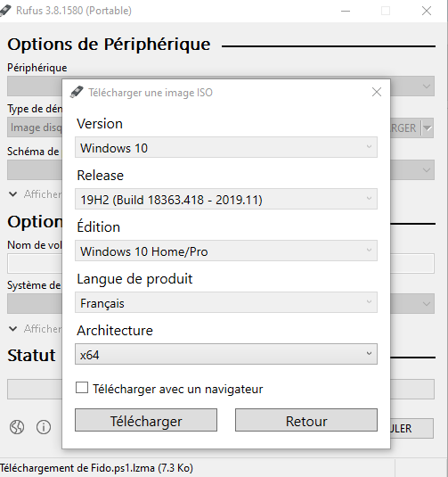Click the Rufus USB icon in dialog title
Viewport: 448px width, 477px height.
click(x=77, y=92)
